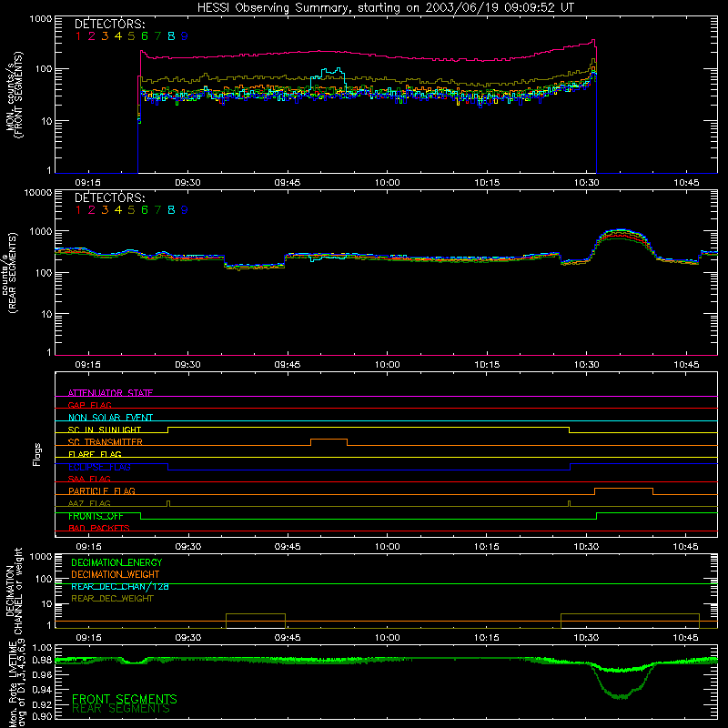
Task: Click the REAR SEGMENTS livetime legend
Action: 121,709
